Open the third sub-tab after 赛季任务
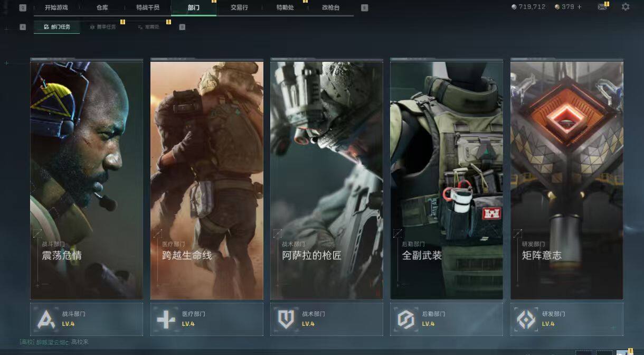Screen dimensions: 644x355 tap(148, 27)
